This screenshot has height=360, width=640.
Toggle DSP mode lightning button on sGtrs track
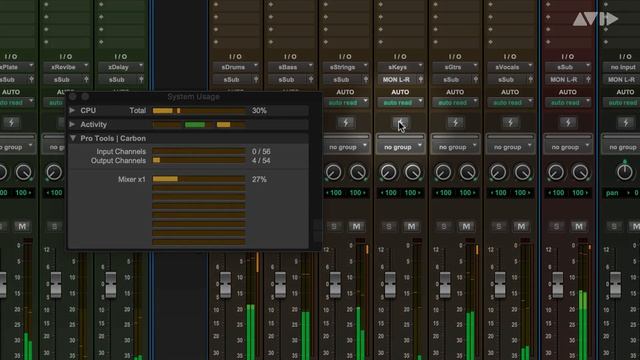pos(455,122)
